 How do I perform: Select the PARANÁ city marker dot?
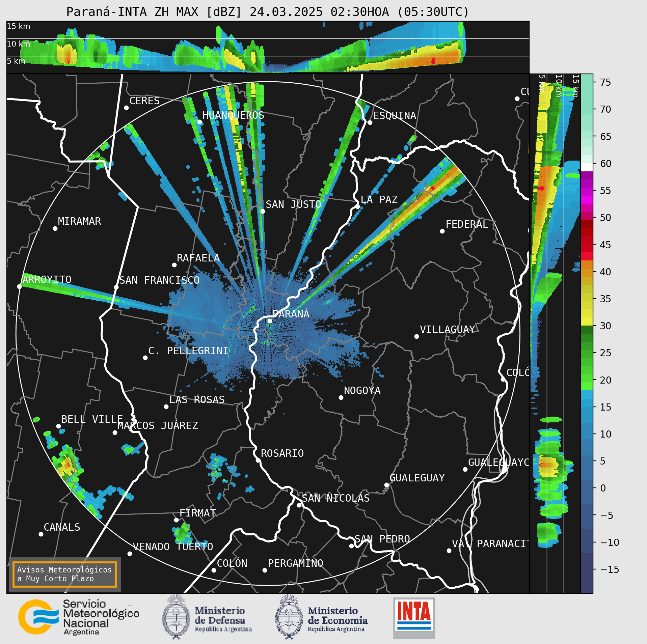pos(270,321)
